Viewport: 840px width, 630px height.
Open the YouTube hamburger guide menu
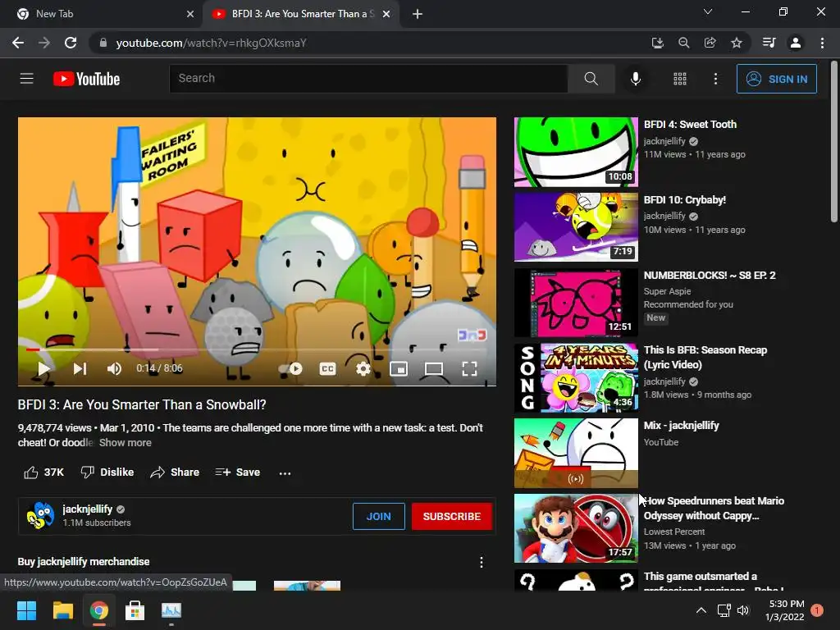(x=27, y=79)
